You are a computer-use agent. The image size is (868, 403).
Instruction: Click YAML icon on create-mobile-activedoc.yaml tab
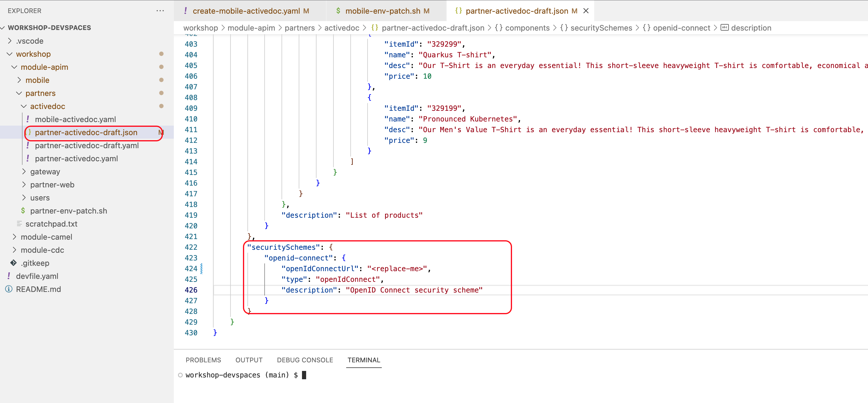click(185, 11)
